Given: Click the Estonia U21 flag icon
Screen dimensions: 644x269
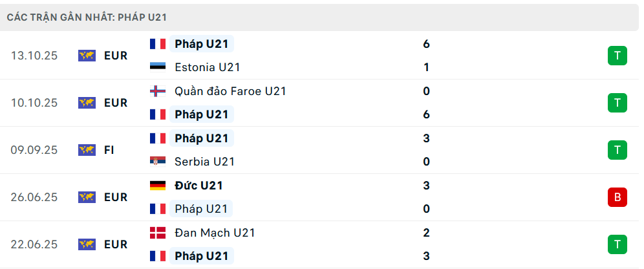Looking at the screenshot, I should (x=157, y=67).
